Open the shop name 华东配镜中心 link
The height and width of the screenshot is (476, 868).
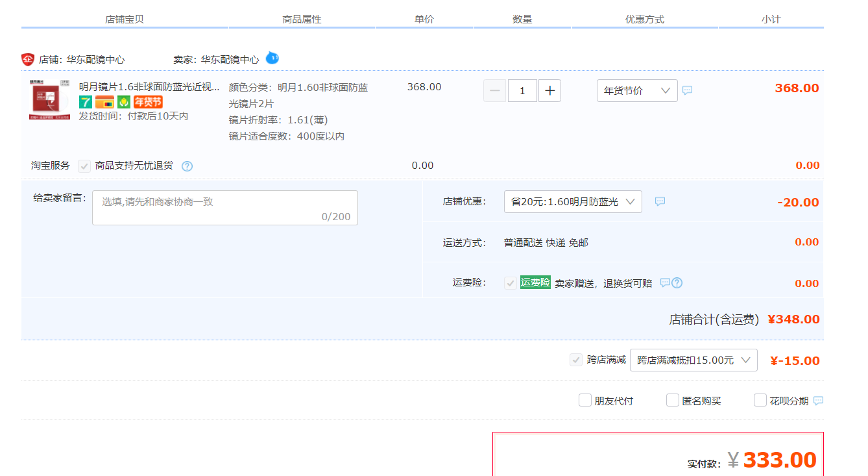pyautogui.click(x=95, y=59)
